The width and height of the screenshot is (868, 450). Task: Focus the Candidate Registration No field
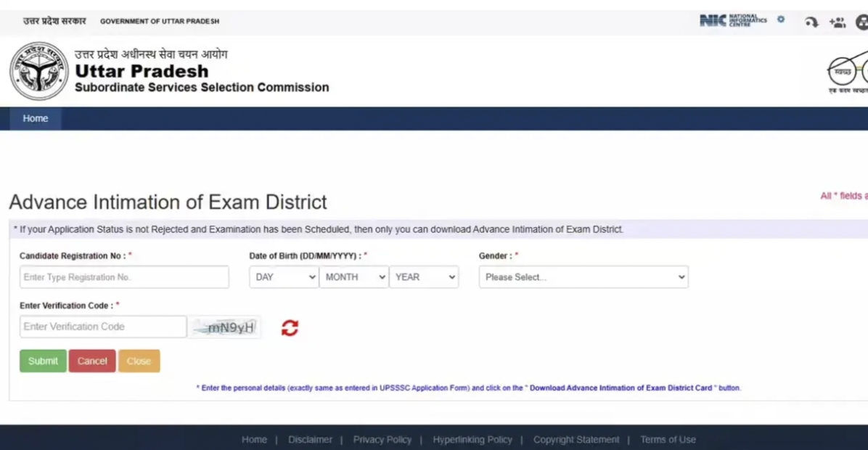point(124,277)
